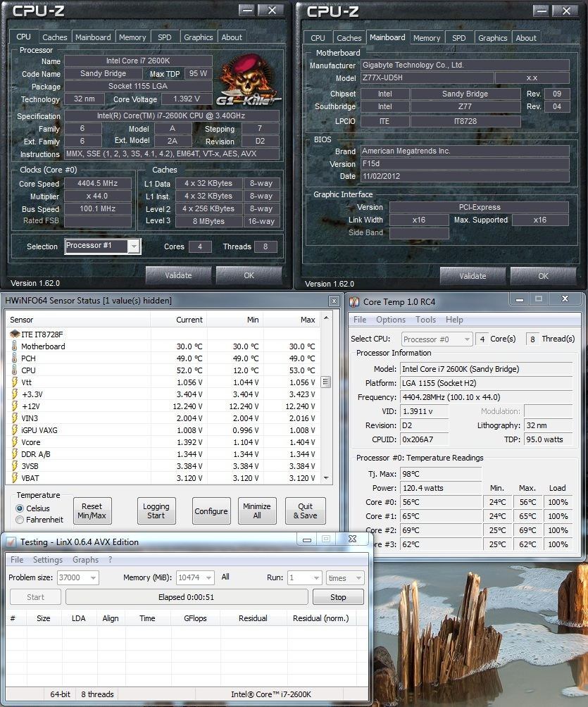
Task: Click the ITE IT8728F chip icon
Action: (14, 334)
